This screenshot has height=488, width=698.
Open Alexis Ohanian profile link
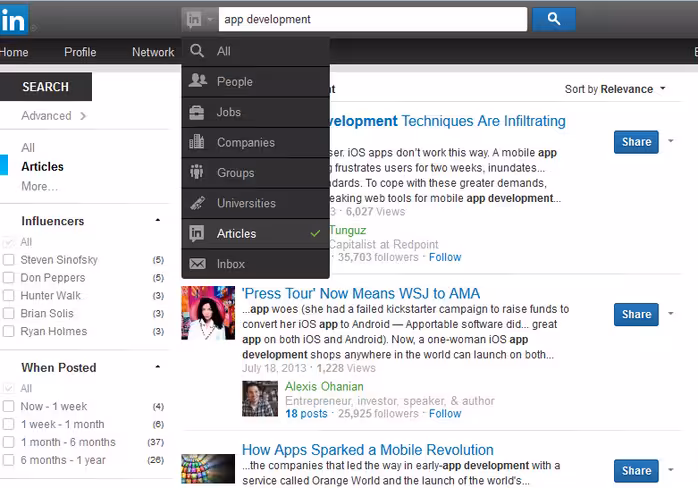pos(324,386)
